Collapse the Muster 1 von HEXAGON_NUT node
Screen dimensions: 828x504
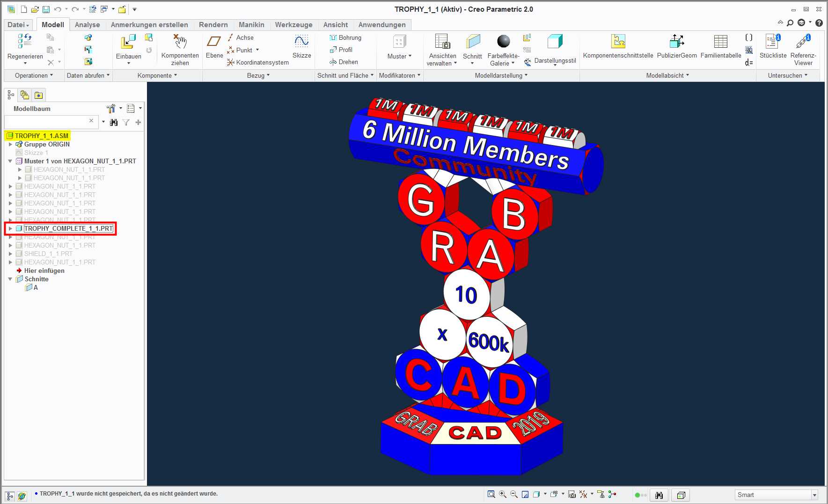point(10,161)
